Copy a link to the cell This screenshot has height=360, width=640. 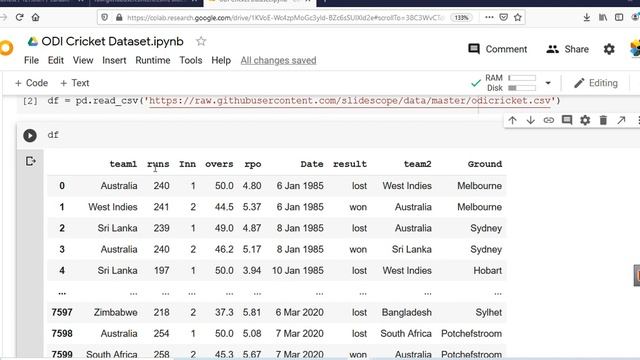(549, 120)
